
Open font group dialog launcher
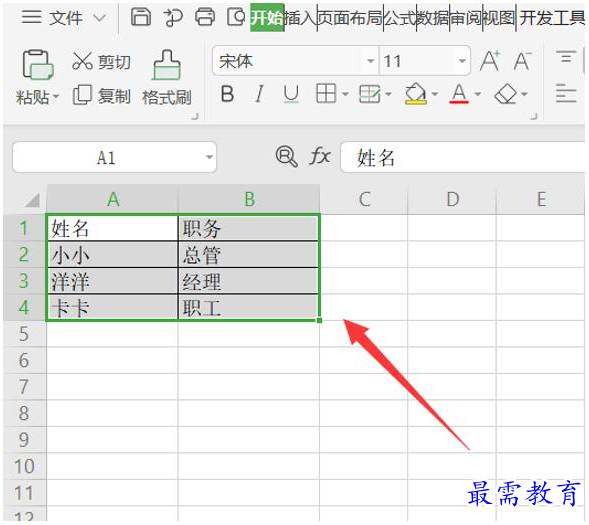(x=534, y=116)
